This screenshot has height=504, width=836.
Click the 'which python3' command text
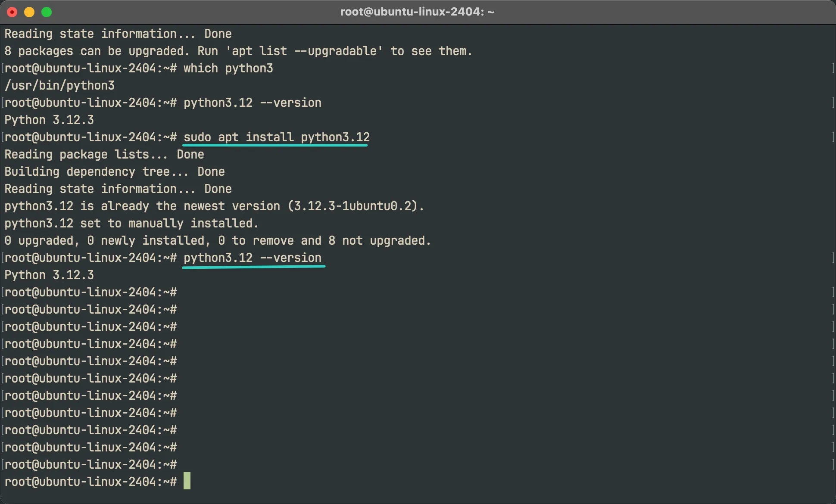(228, 68)
